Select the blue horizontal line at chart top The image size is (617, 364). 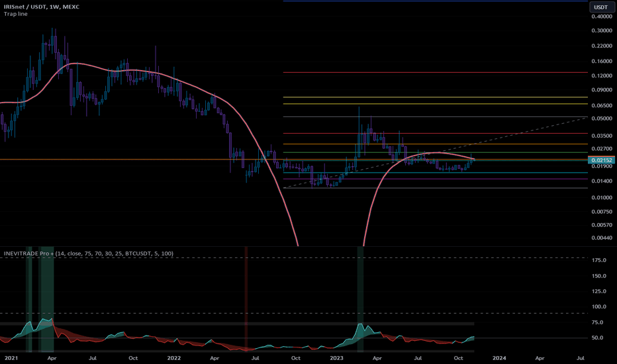pyautogui.click(x=435, y=1)
